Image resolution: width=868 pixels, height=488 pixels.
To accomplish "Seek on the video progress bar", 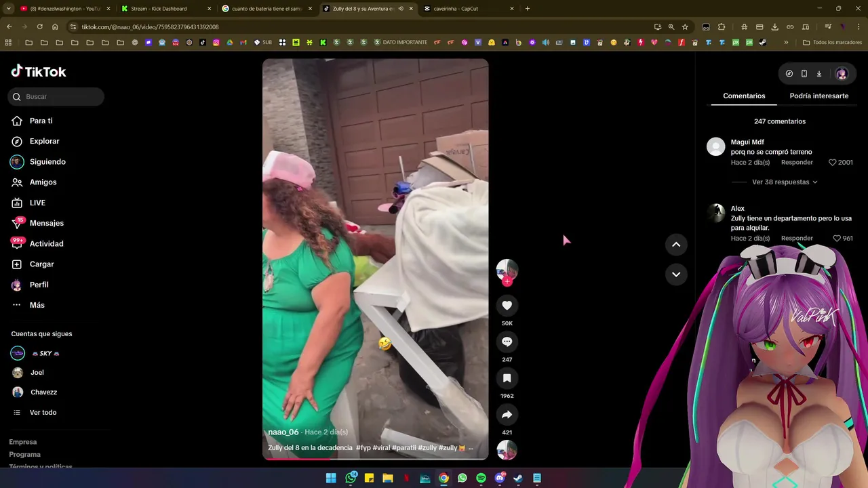I will 375,459.
